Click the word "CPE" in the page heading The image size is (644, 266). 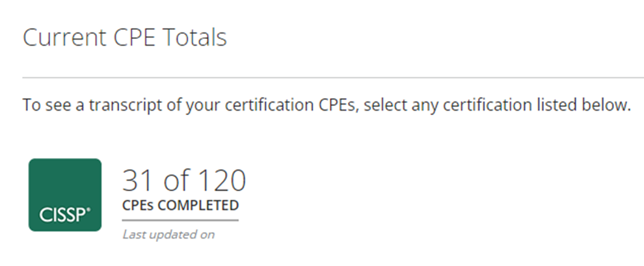(x=134, y=37)
